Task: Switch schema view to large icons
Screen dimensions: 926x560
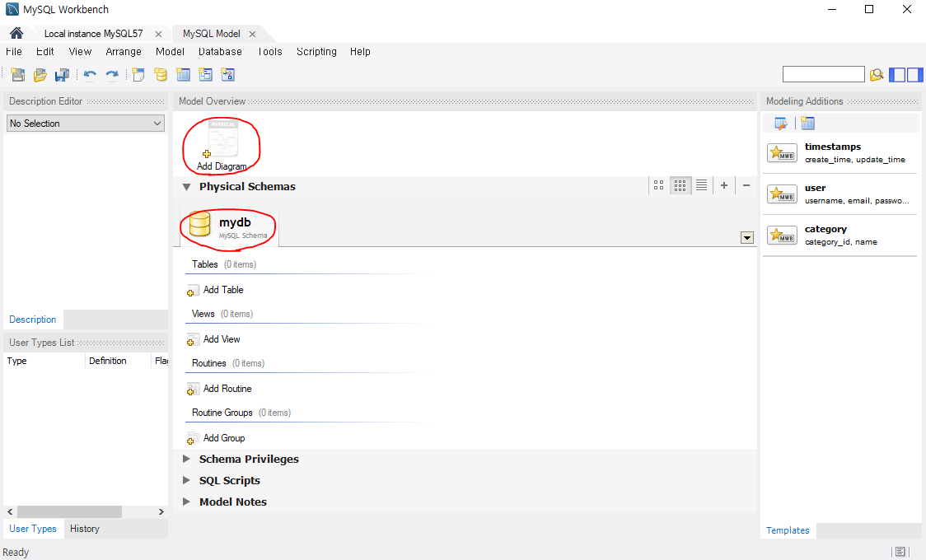Action: (x=658, y=185)
